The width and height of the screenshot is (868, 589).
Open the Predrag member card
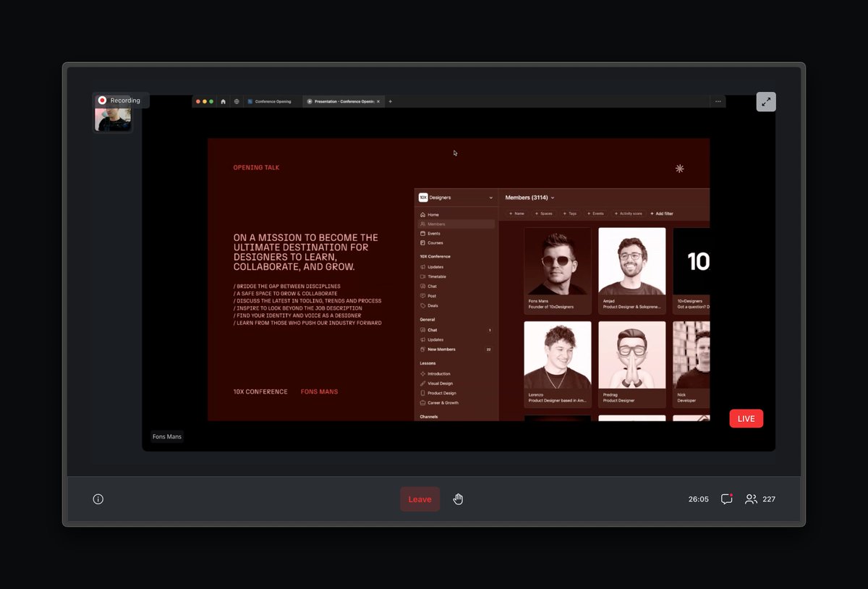[632, 365]
